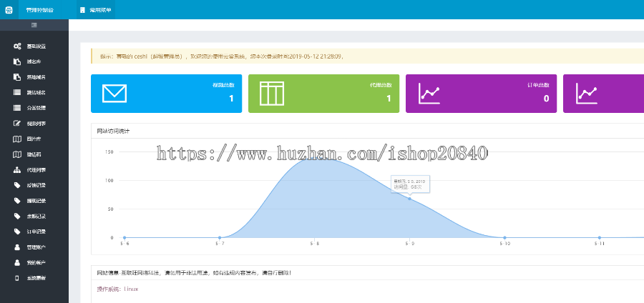Open the 管理控制台 header tab

(39, 10)
